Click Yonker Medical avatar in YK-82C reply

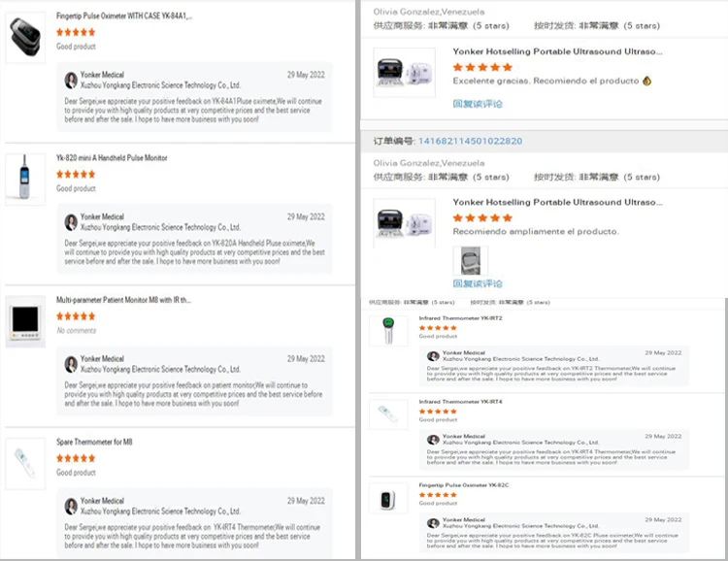pos(433,523)
